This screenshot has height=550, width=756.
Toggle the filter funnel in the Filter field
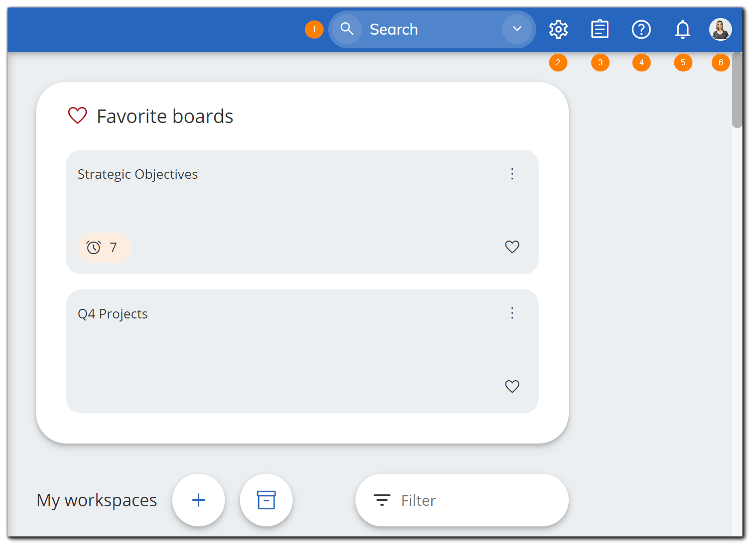pos(382,500)
